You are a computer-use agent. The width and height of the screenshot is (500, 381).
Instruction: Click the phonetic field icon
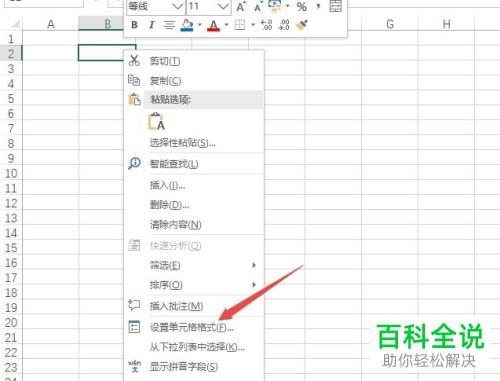point(134,366)
